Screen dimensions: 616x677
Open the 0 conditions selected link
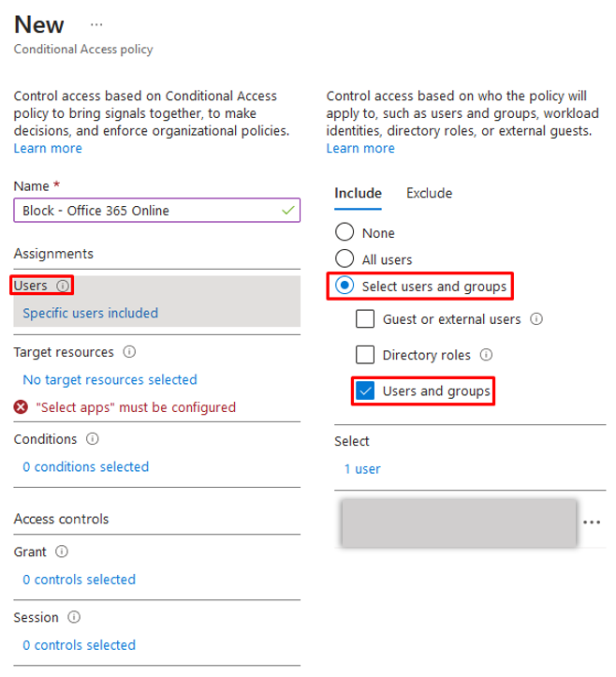coord(85,466)
